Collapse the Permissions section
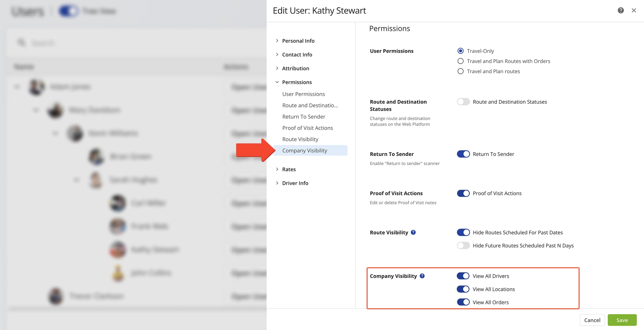The width and height of the screenshot is (644, 330). click(x=297, y=82)
